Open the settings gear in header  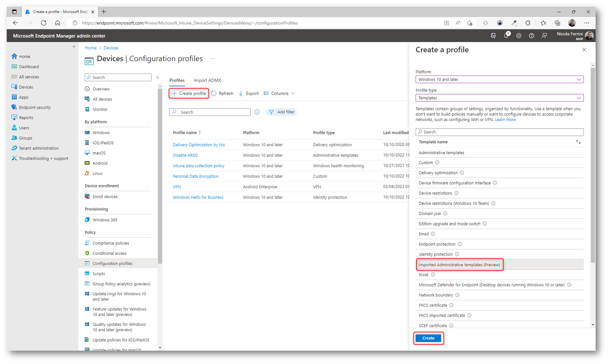tap(519, 36)
